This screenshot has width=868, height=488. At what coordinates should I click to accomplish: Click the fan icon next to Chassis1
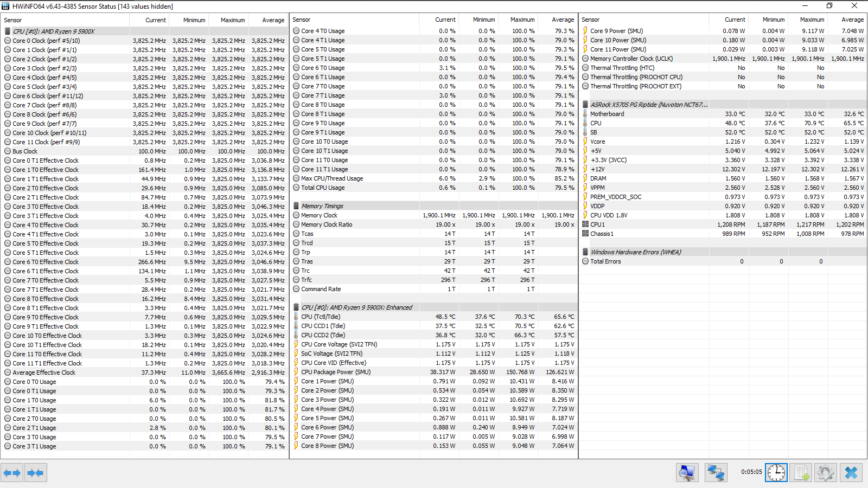pos(585,234)
